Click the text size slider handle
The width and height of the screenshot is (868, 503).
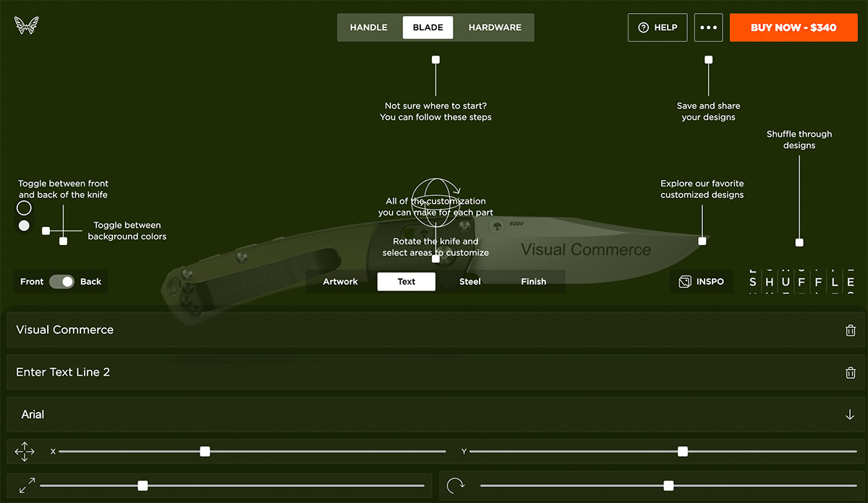pyautogui.click(x=142, y=486)
